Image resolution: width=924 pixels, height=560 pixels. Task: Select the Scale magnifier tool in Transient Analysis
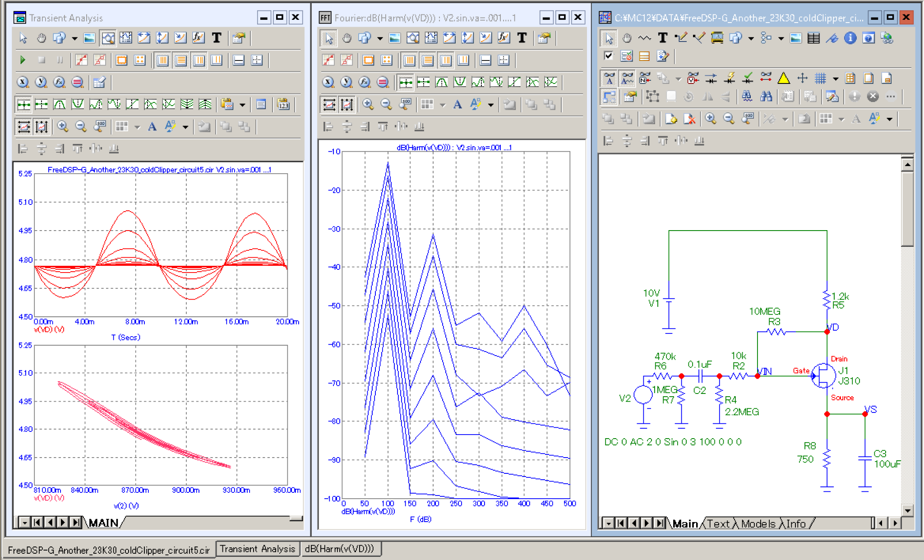point(107,38)
